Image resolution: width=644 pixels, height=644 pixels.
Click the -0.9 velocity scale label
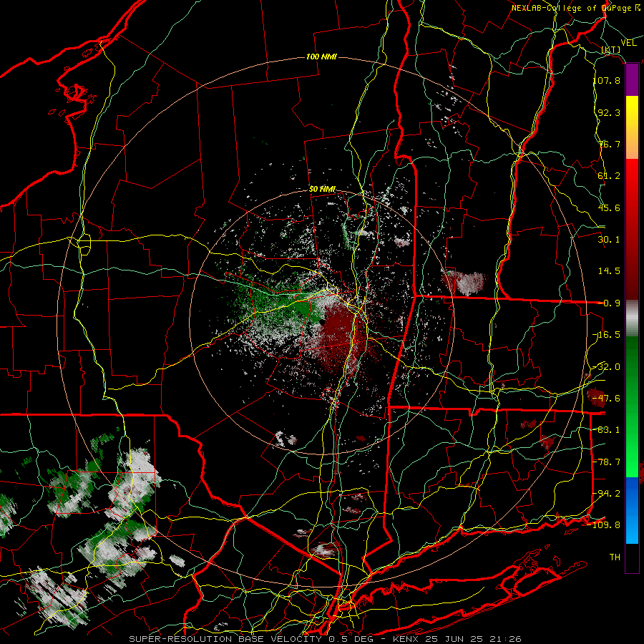(609, 303)
